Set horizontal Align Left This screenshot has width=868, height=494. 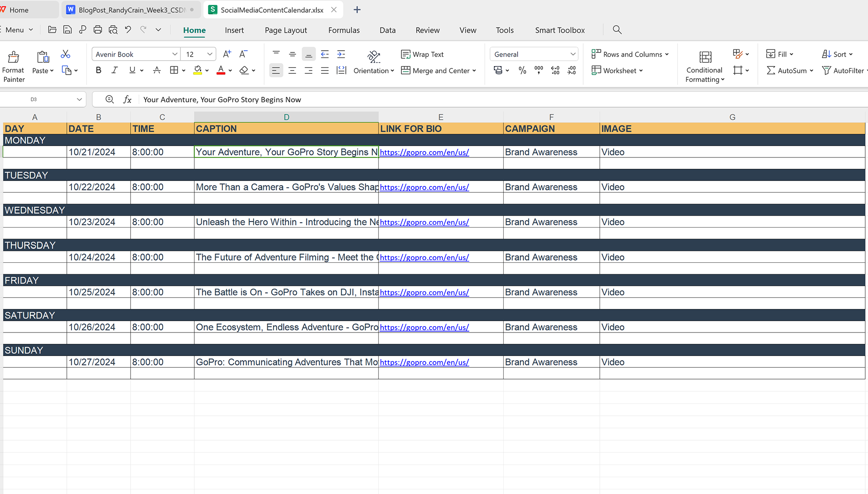pos(276,71)
